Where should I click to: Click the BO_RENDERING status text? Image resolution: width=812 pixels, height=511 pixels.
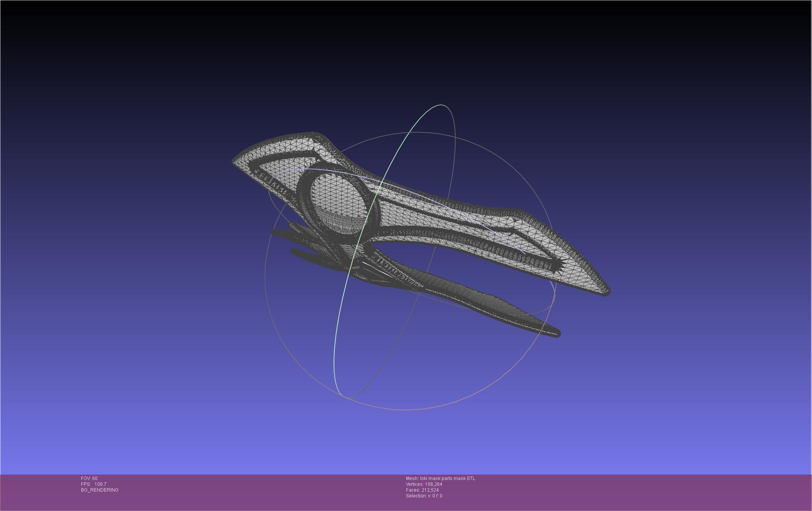100,490
